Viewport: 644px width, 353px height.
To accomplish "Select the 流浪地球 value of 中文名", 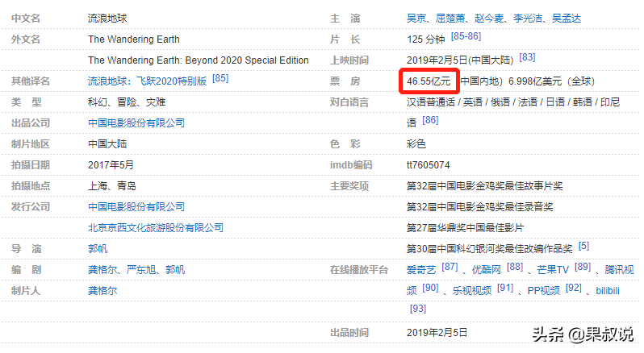I will (x=107, y=19).
